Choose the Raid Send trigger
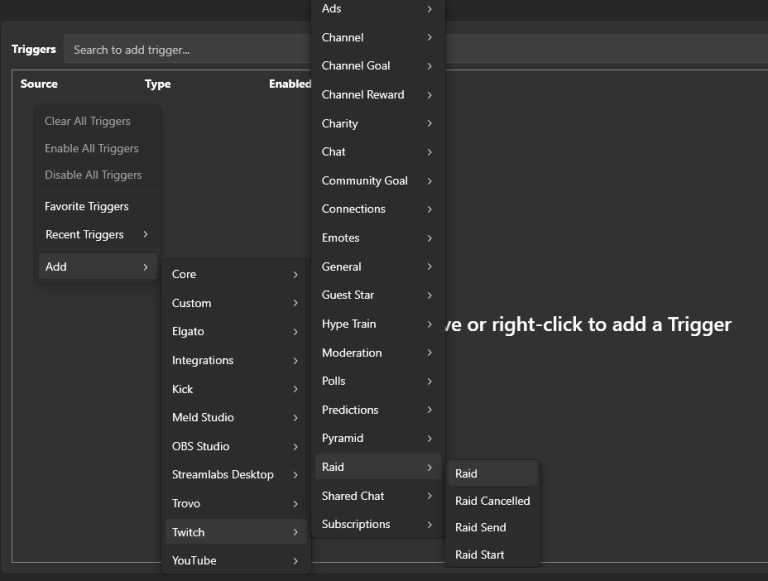This screenshot has height=581, width=768. (480, 528)
